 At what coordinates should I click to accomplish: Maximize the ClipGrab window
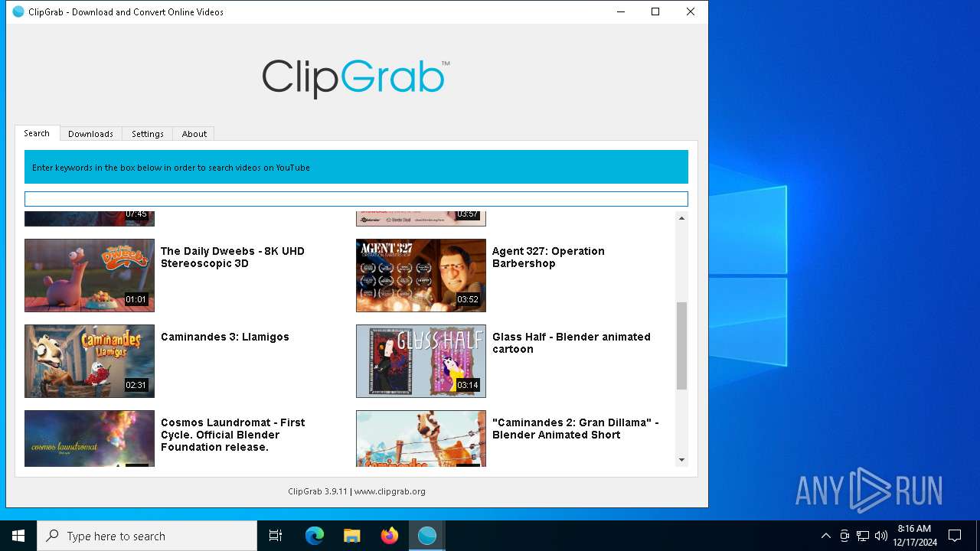coord(655,11)
